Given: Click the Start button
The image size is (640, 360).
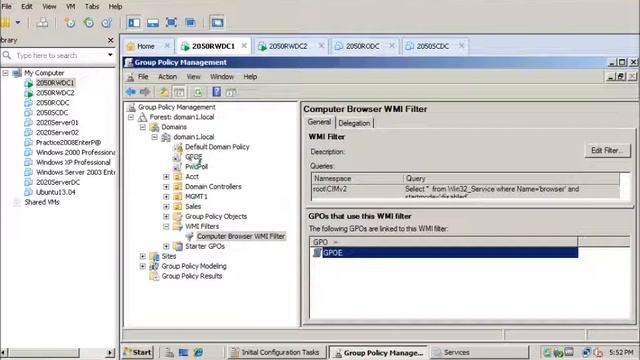Looking at the screenshot, I should pyautogui.click(x=137, y=352).
